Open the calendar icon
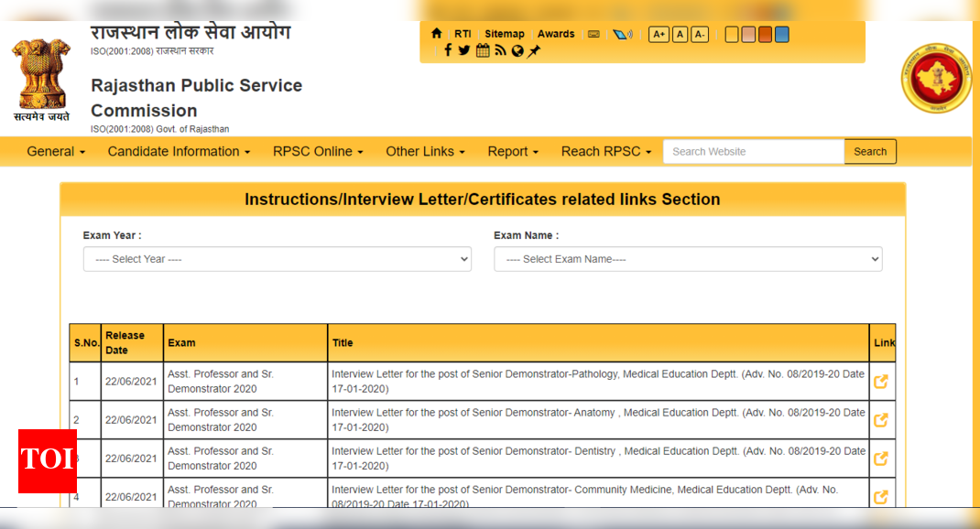980x529 pixels. (483, 50)
